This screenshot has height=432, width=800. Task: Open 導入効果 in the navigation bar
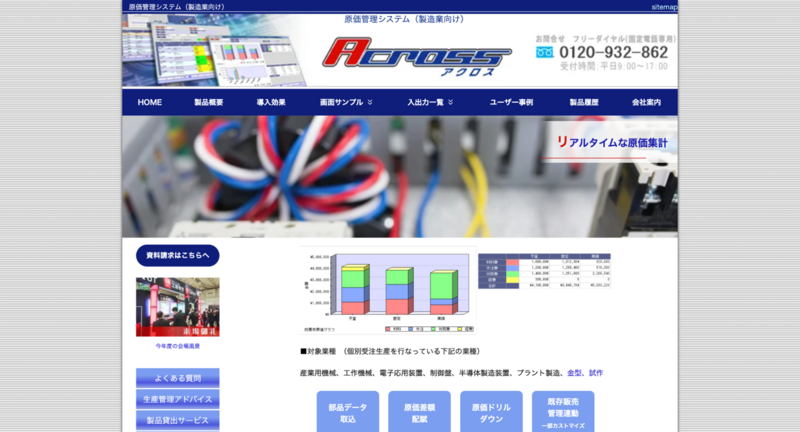tap(271, 103)
